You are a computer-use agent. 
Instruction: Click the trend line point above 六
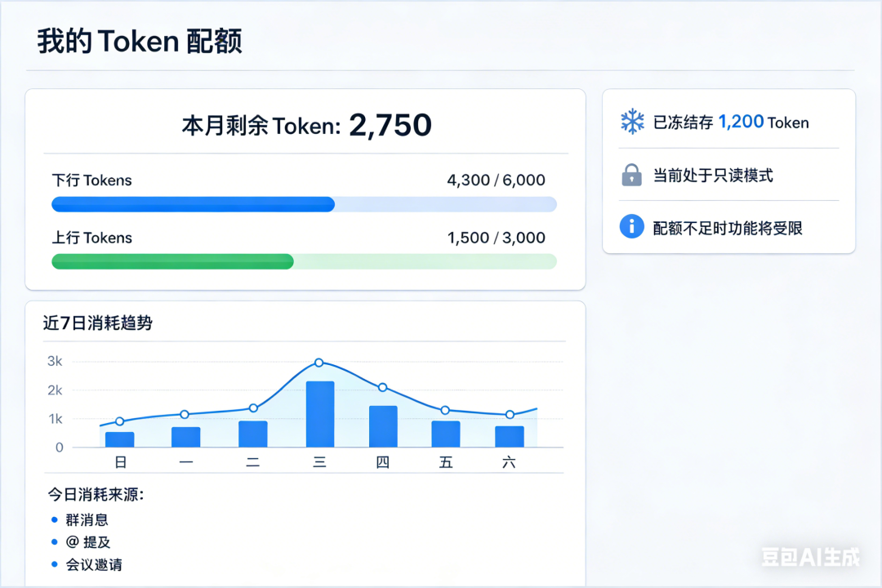coord(510,415)
